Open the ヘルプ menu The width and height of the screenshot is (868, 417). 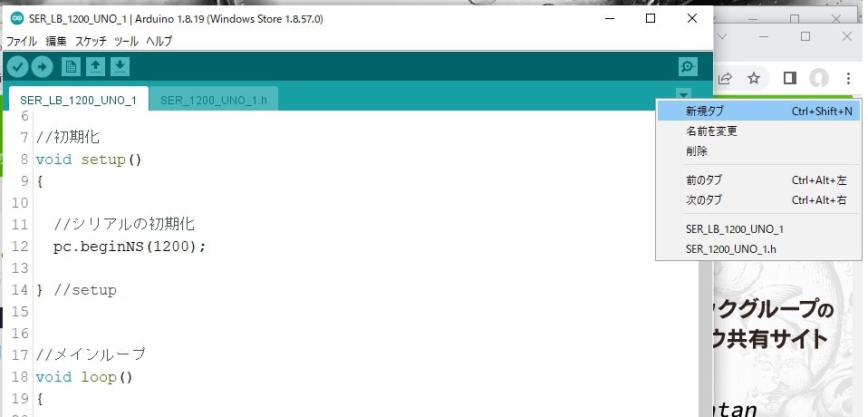tap(159, 41)
